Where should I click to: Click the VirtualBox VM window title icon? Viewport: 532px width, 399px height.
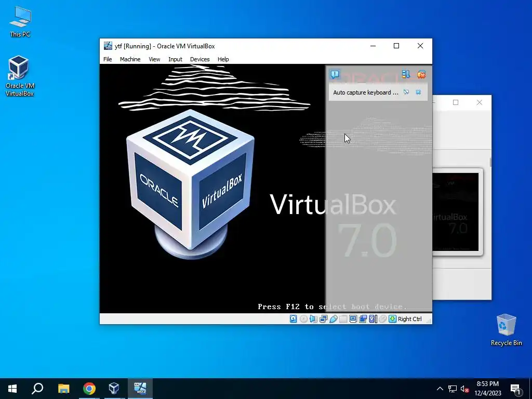coord(108,46)
